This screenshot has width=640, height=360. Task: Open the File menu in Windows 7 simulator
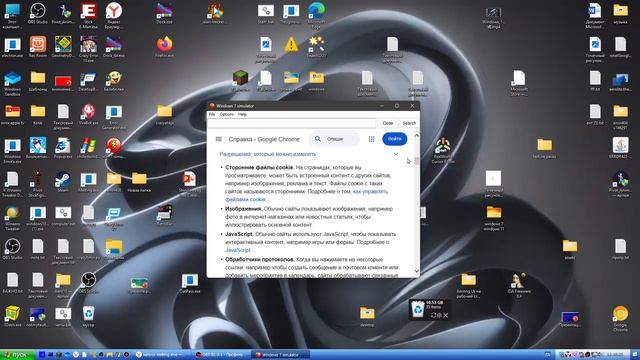(212, 115)
